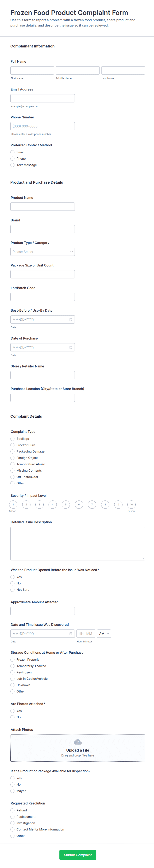Image resolution: width=154 pixels, height=868 pixels.
Task: Mark Temporarily Thawed storage condition
Action: click(12, 666)
